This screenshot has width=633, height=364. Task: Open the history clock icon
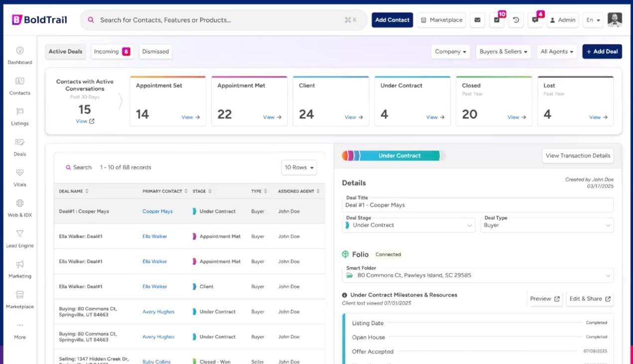coord(516,20)
